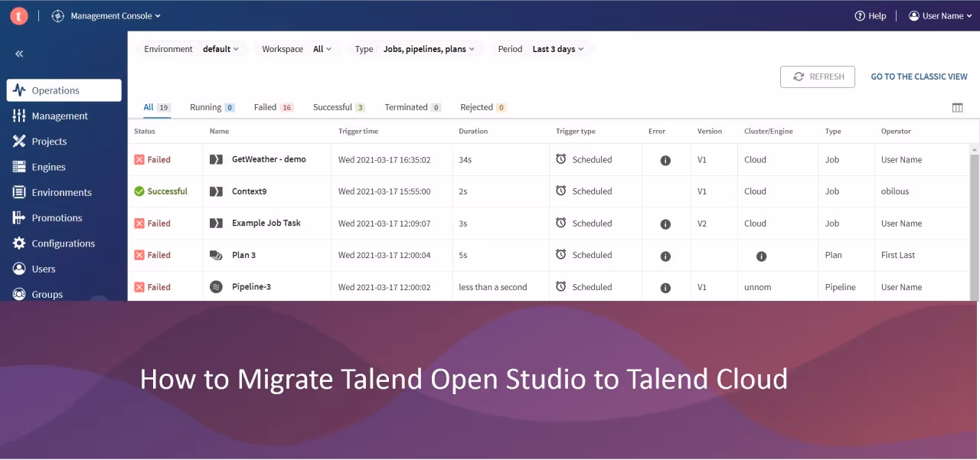
Task: Expand the Environment default filter
Action: tap(191, 49)
